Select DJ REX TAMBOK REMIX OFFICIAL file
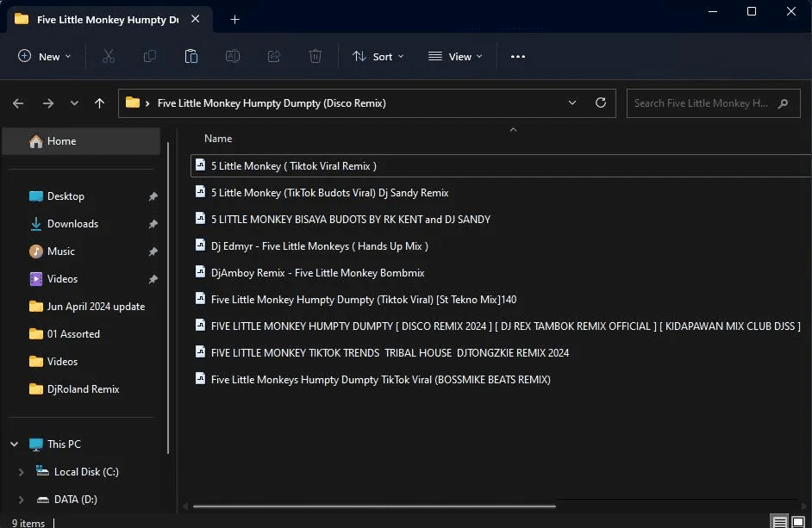Screen dimensions: 812x528 [x=505, y=326]
